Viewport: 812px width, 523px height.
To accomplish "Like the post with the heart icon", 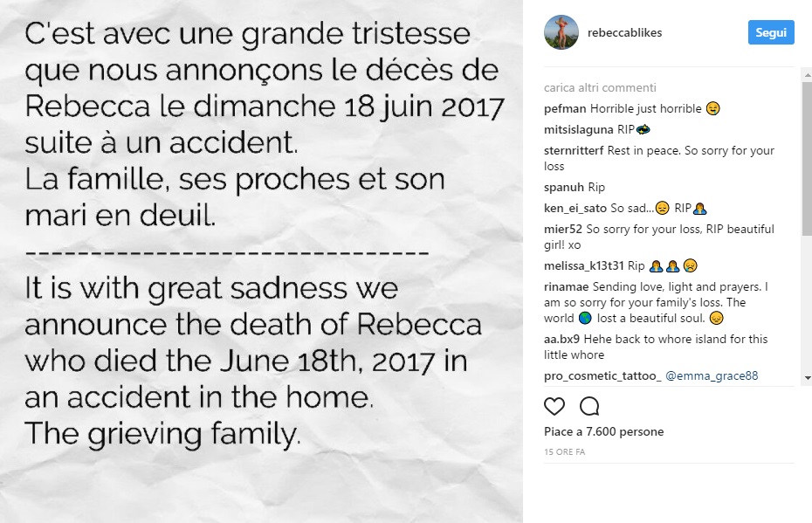I will point(554,406).
